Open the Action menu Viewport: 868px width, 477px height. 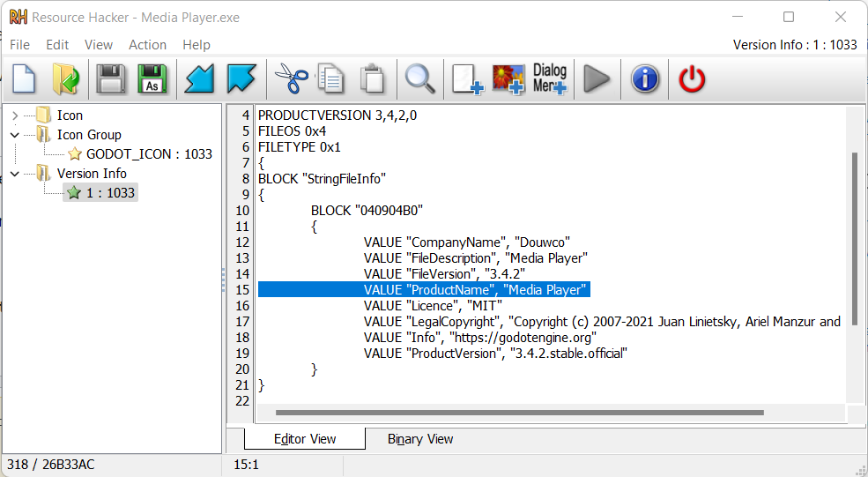click(147, 45)
